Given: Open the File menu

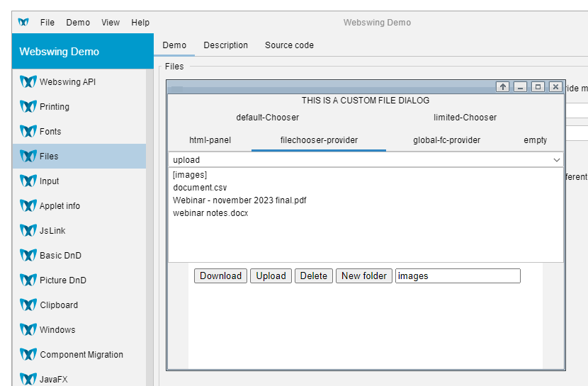Looking at the screenshot, I should point(47,23).
